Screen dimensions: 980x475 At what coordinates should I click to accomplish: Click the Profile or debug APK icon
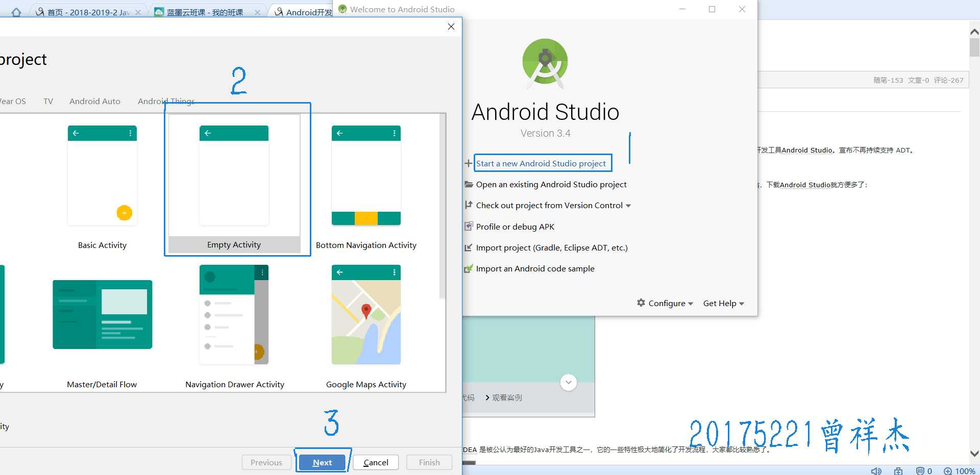coord(469,226)
